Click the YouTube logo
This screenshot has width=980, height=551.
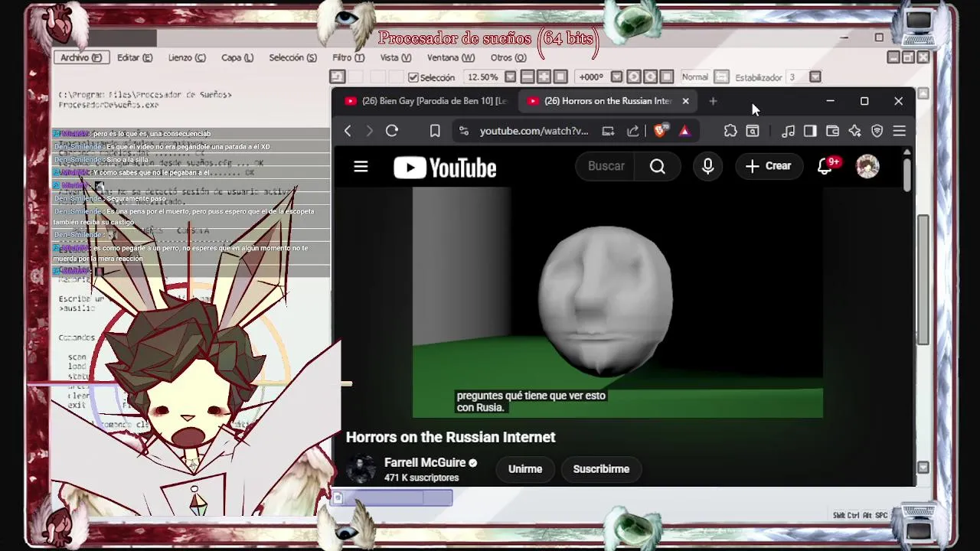tap(445, 168)
